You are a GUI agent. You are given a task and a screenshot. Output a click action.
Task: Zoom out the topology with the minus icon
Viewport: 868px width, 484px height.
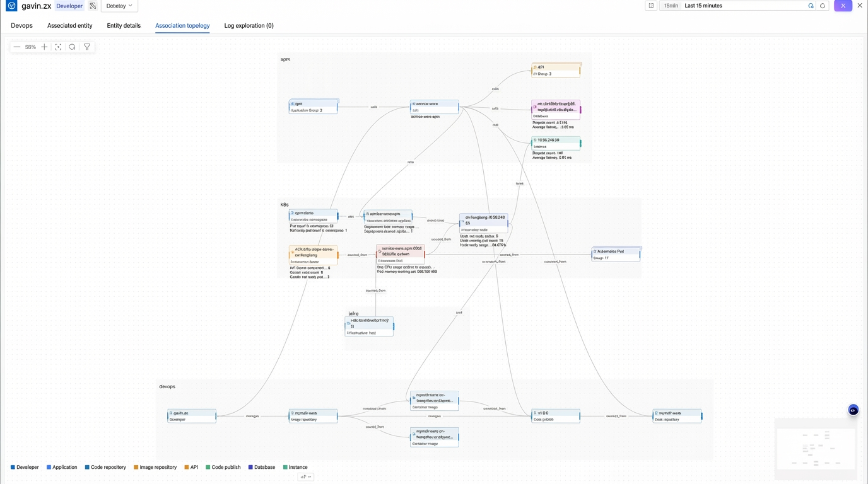point(17,47)
